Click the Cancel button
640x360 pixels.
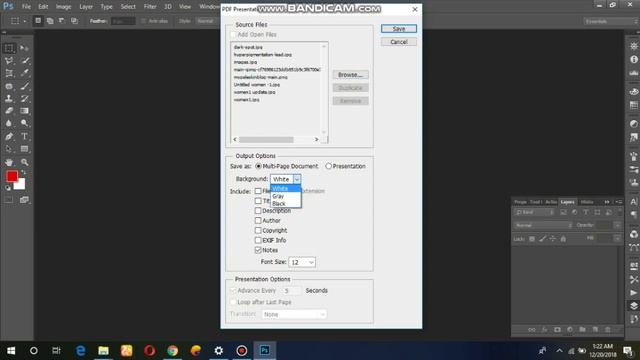[399, 42]
